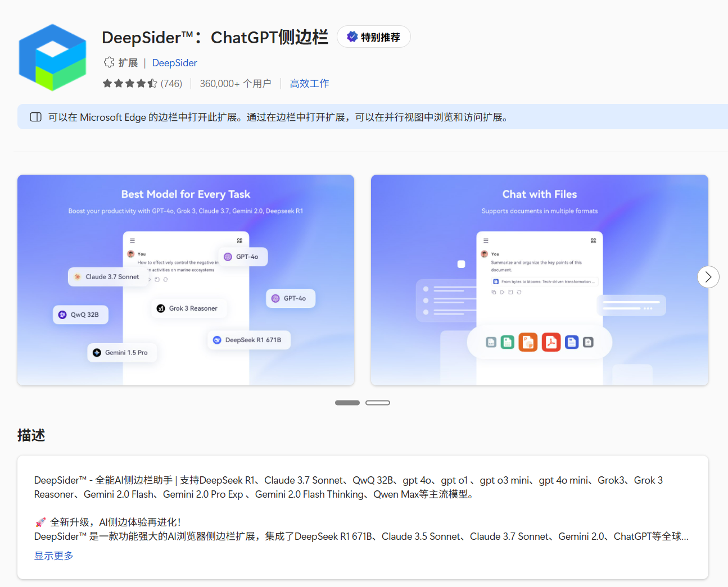The image size is (728, 587).
Task: Click the sidebar icon in the info banner
Action: pyautogui.click(x=36, y=117)
